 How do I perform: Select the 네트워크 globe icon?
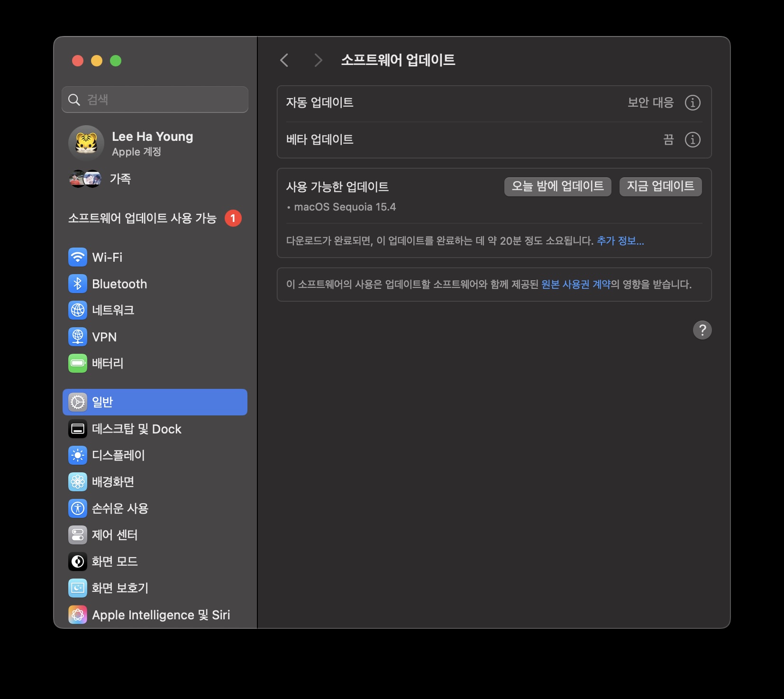tap(78, 310)
